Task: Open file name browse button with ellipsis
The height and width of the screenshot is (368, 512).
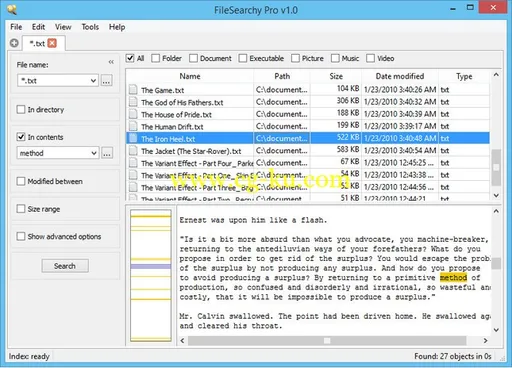Action: pyautogui.click(x=106, y=80)
